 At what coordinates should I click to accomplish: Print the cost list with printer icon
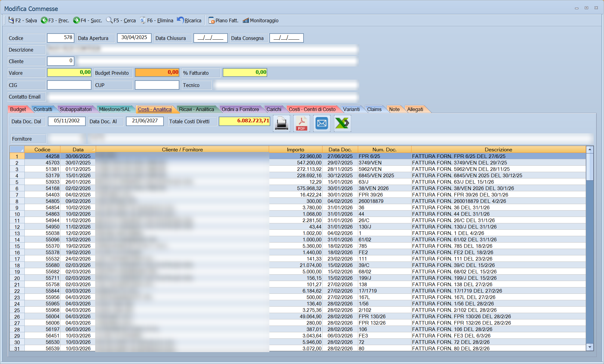[x=281, y=123]
